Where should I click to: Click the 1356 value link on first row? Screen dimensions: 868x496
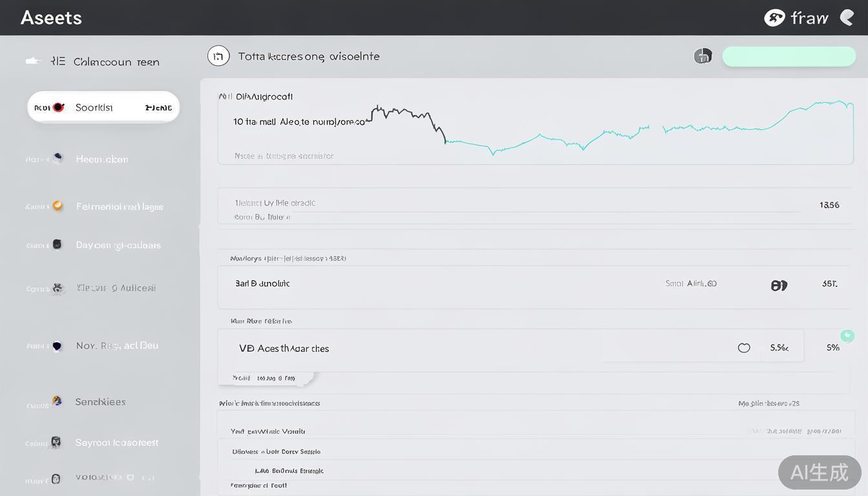829,205
